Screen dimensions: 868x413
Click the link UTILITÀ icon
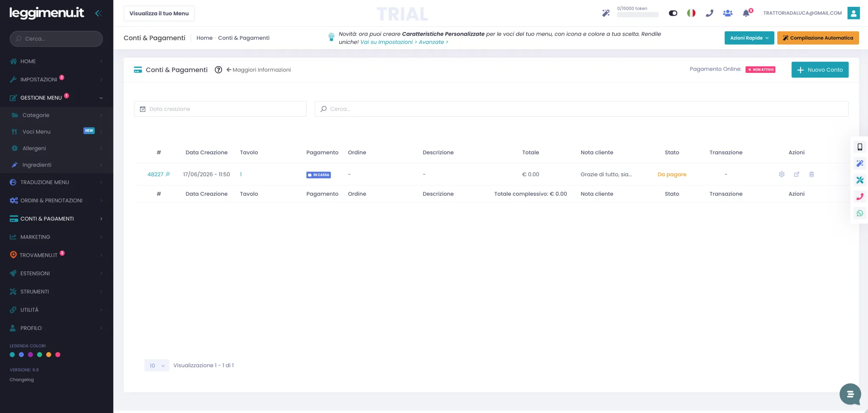13,310
